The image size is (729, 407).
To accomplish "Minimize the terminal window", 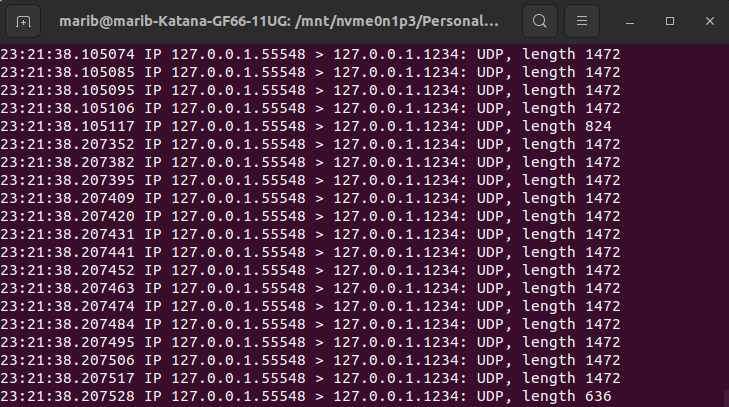I will tap(630, 20).
